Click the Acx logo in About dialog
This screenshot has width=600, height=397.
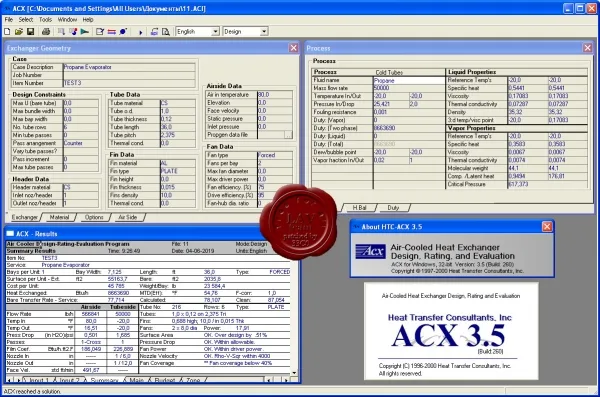point(370,252)
